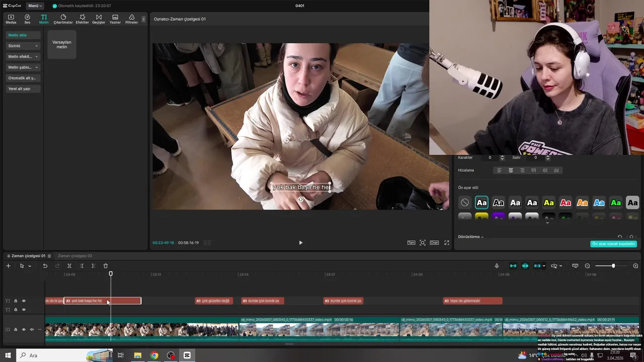Open linkage options dropdown arrow
The height and width of the screenshot is (362, 644).
(x=544, y=266)
